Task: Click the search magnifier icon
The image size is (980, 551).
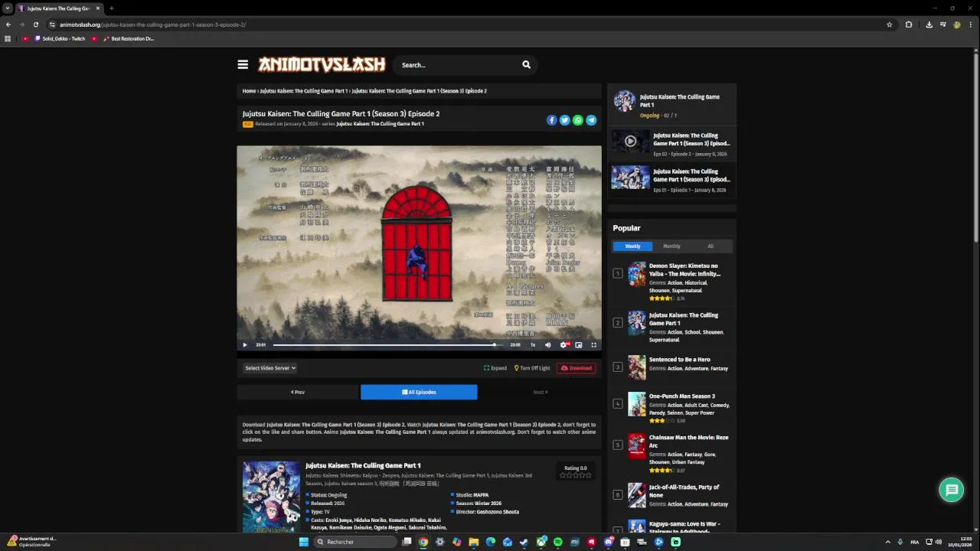Action: click(x=526, y=64)
